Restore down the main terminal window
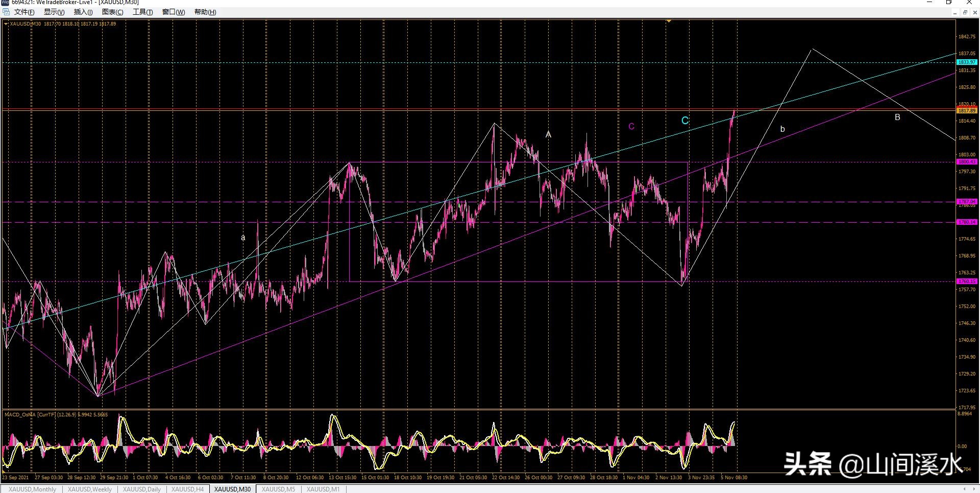 coord(949,3)
